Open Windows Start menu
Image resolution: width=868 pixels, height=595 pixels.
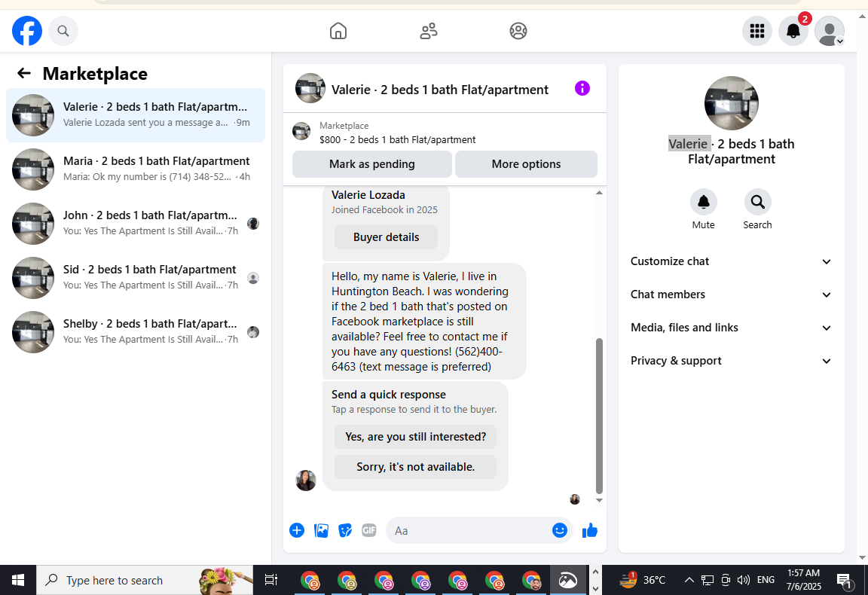[18, 580]
